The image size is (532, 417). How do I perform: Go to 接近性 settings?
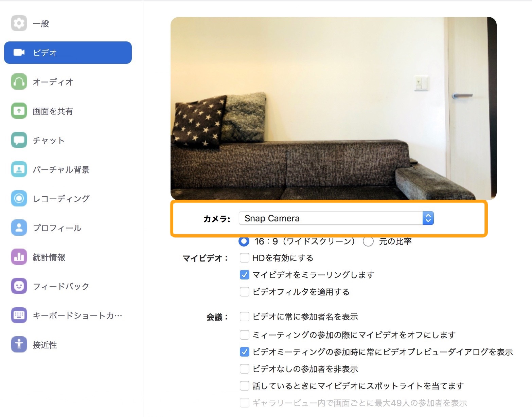[68, 345]
